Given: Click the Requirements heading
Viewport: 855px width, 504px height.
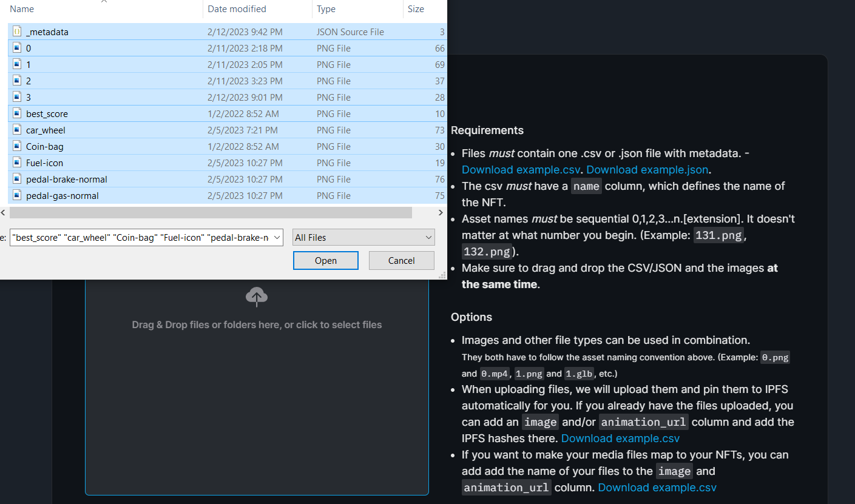Looking at the screenshot, I should [x=487, y=130].
